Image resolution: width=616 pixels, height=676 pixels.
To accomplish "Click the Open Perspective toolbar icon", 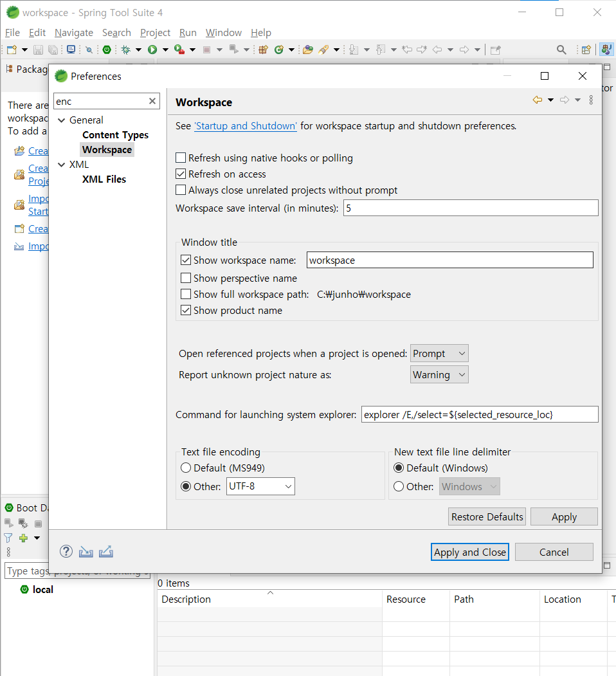I will [586, 50].
